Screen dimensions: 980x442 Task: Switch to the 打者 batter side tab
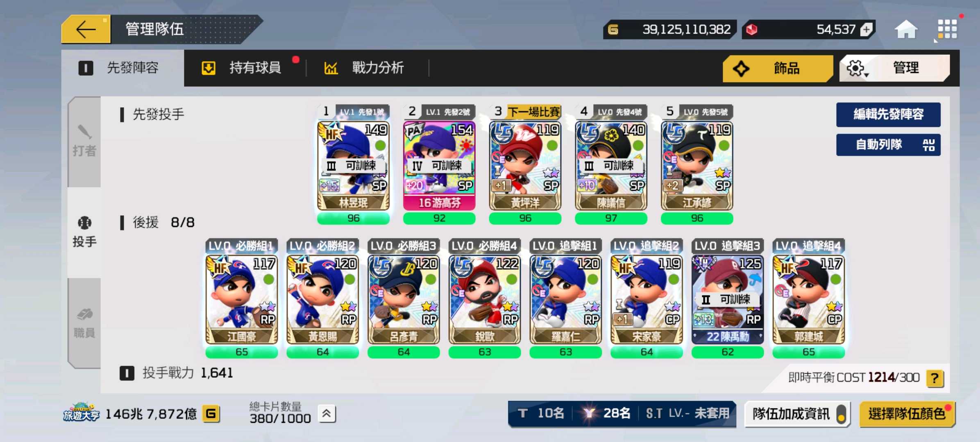(x=84, y=142)
